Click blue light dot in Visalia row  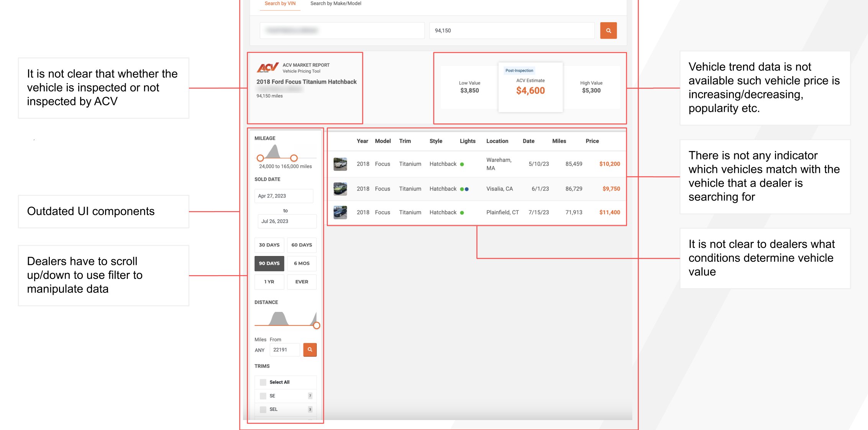(466, 189)
